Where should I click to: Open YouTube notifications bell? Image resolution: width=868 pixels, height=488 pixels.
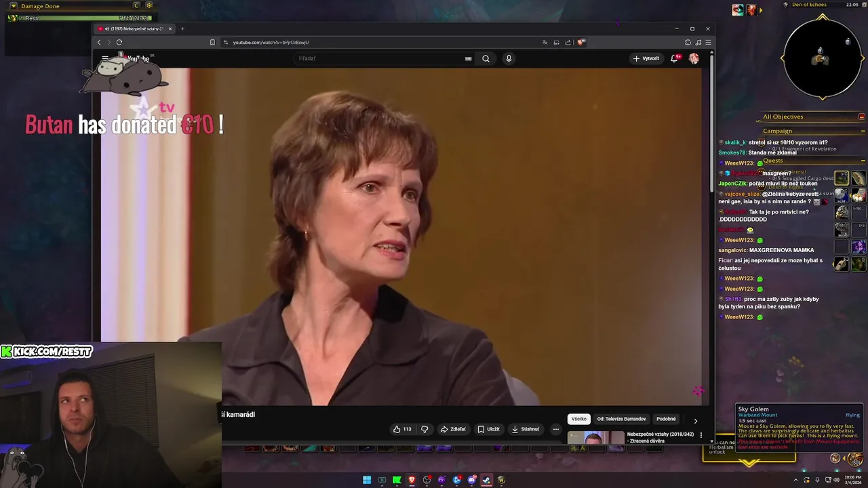pos(674,58)
